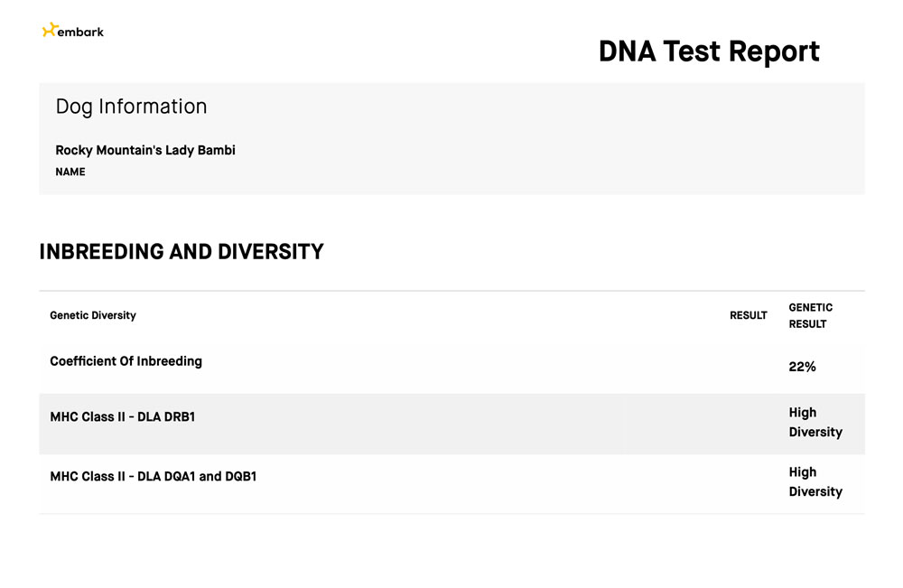Click the word DNA in the title
Screen dimensions: 903x588
click(627, 51)
